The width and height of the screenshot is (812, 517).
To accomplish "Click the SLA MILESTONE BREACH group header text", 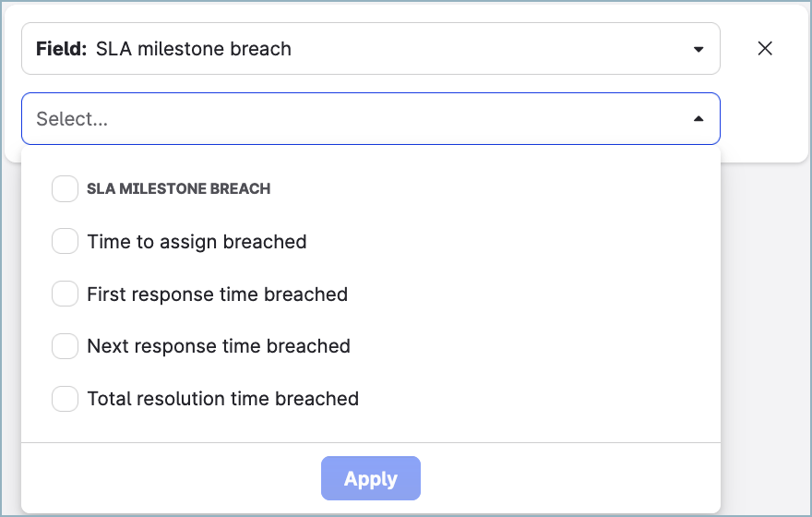I will [x=178, y=189].
